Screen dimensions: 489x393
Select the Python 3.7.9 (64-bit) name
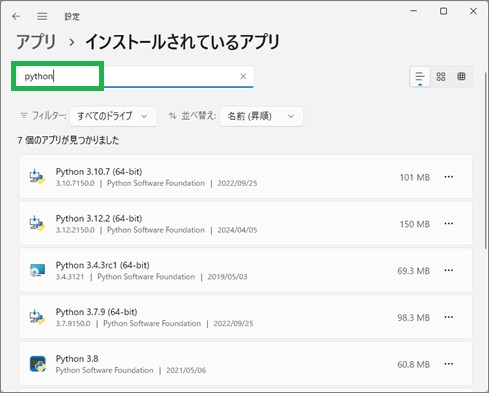point(96,312)
